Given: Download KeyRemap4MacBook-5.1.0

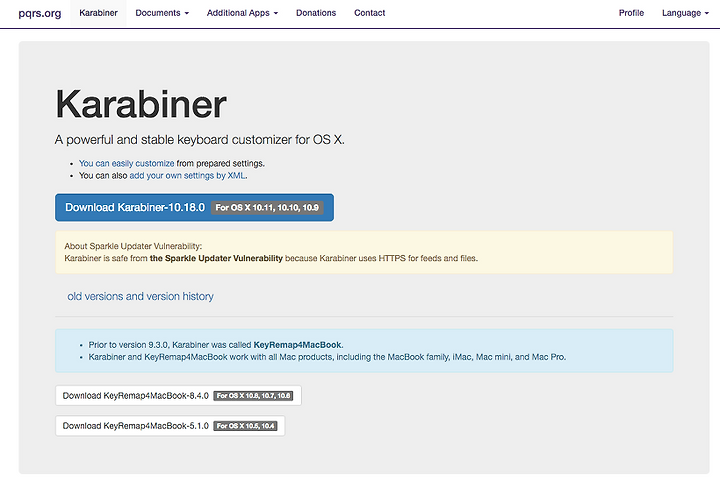Looking at the screenshot, I should click(x=170, y=426).
